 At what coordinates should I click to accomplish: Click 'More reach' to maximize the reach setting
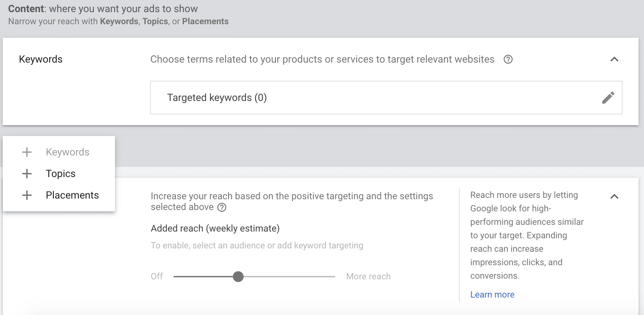click(368, 276)
